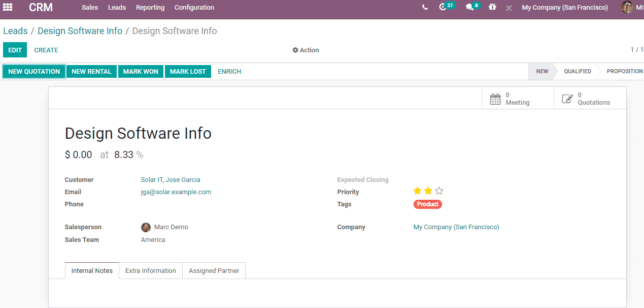Click NEW RENTAL button

(x=91, y=72)
